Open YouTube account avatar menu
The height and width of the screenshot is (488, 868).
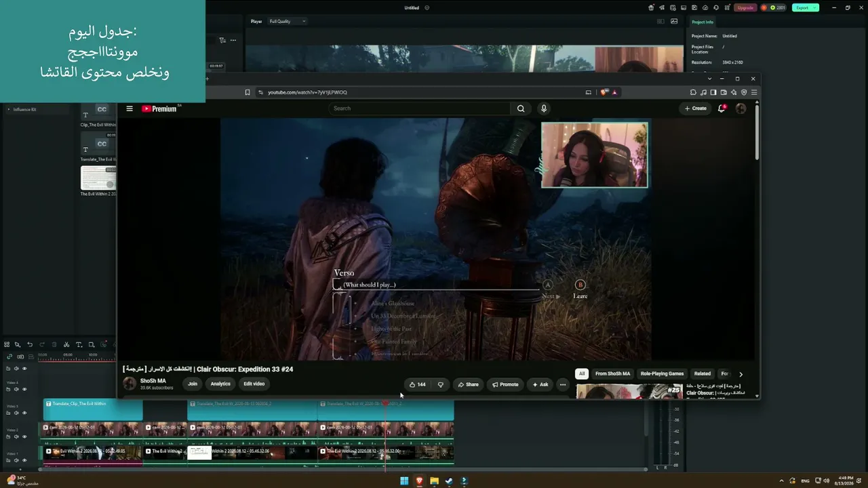coord(741,108)
